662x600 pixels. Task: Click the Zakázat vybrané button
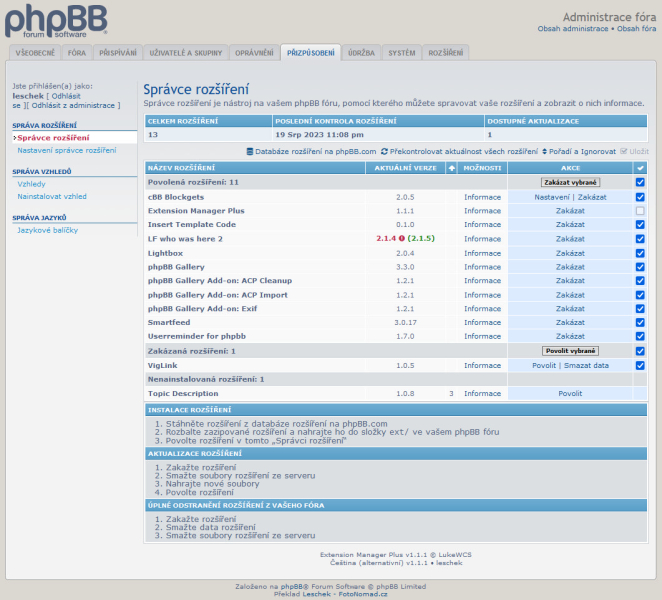point(570,182)
